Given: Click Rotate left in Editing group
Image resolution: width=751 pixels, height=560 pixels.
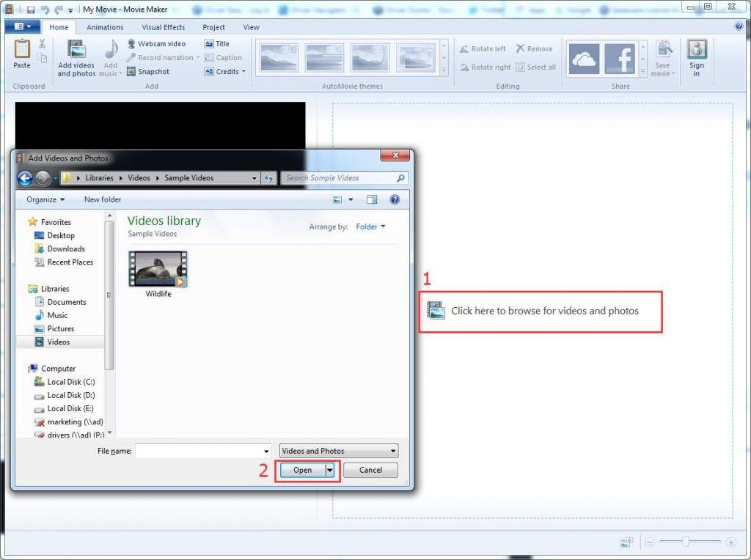Looking at the screenshot, I should point(483,49).
